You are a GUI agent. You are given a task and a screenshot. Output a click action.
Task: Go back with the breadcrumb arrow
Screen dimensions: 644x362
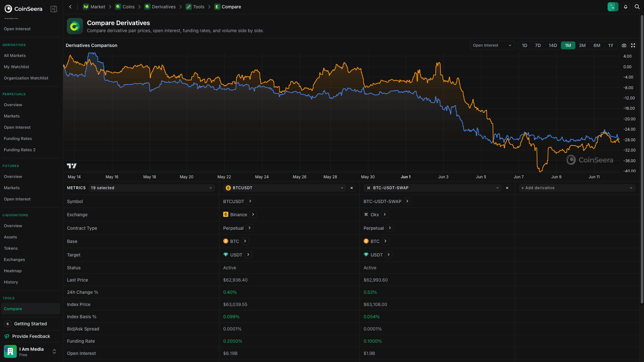point(70,7)
